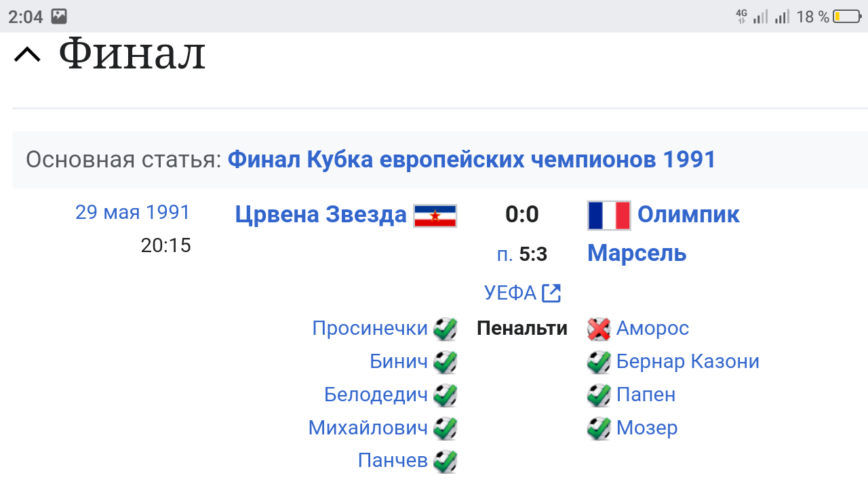Click the external link icon beside УЕФА
Image resolution: width=868 pixels, height=488 pixels.
[x=551, y=293]
